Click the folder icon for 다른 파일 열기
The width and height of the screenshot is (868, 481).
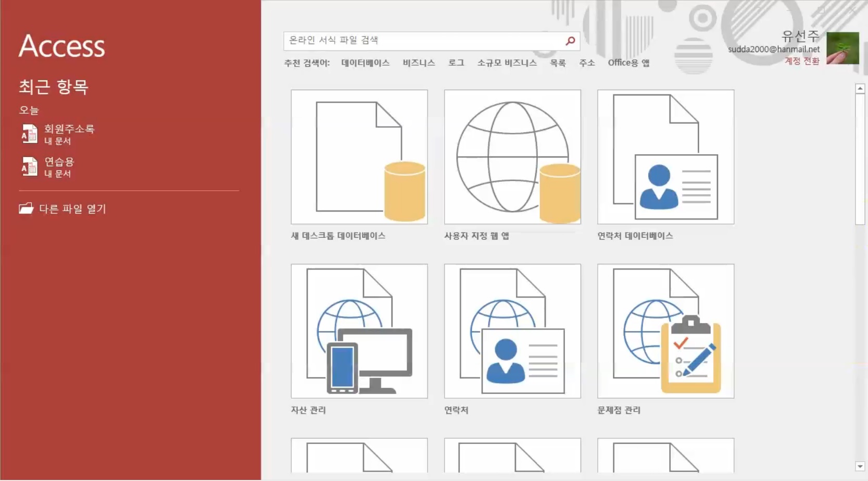tap(26, 208)
